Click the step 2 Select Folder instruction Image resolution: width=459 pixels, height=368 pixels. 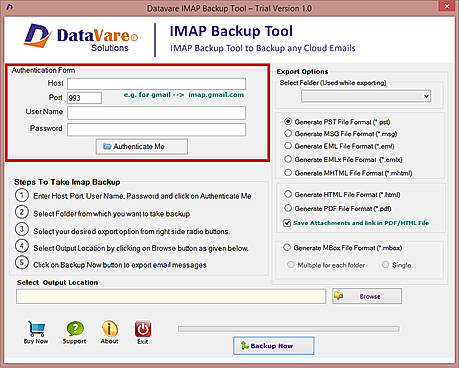112,214
